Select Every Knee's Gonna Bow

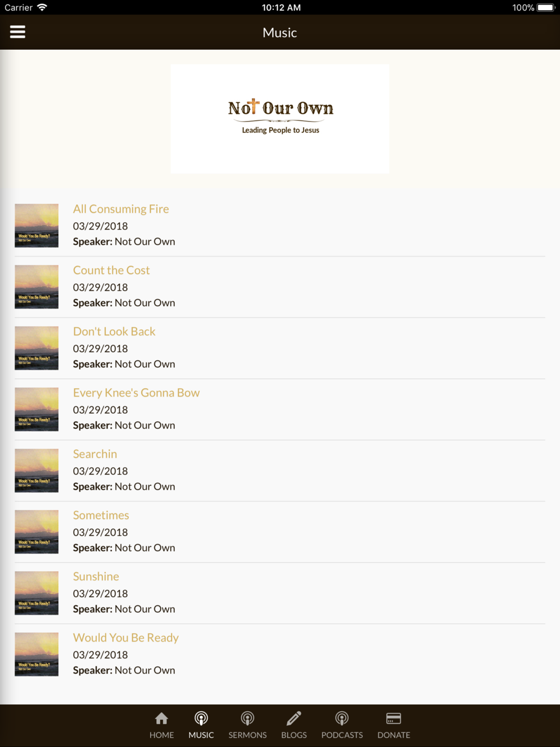136,393
